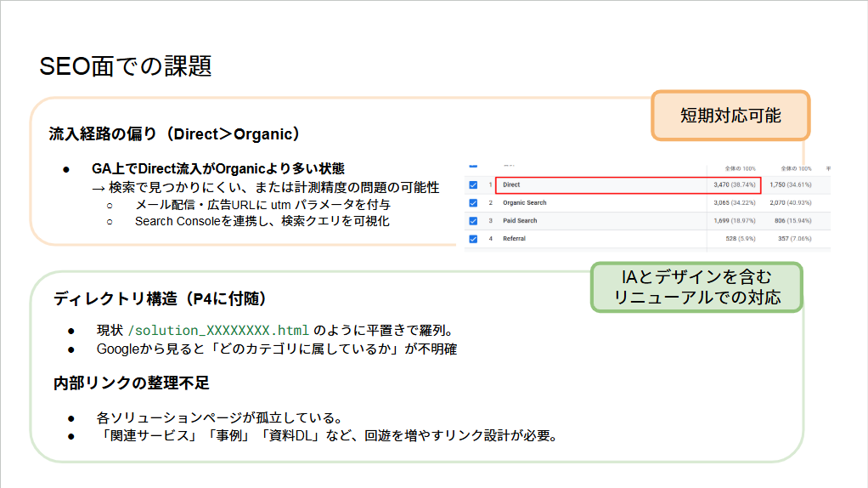Viewport: 868px width, 488px height.
Task: Toggle the Paid Search row checkbox
Action: click(x=473, y=221)
